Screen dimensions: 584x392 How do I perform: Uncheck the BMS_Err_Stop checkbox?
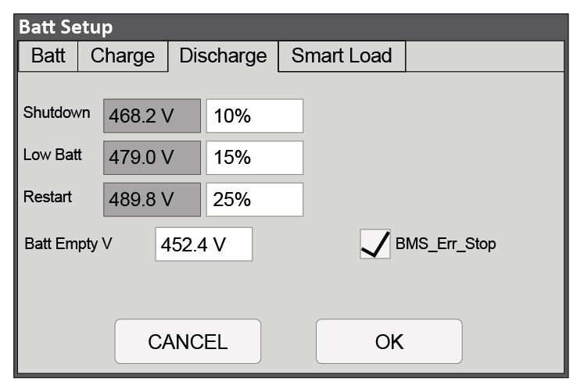[375, 244]
